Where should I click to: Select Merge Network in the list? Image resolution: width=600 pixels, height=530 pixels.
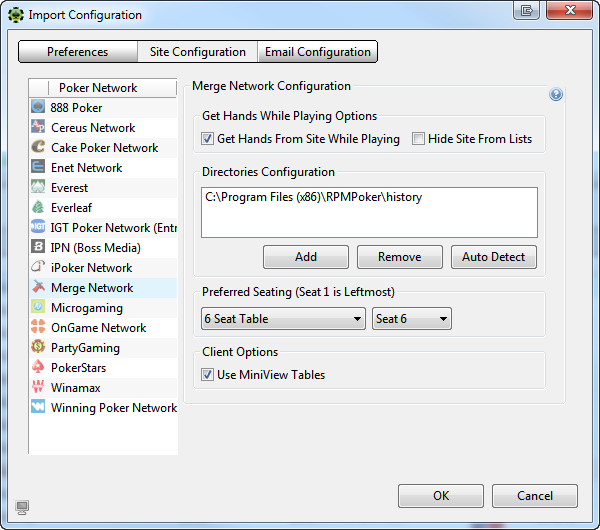click(x=103, y=287)
